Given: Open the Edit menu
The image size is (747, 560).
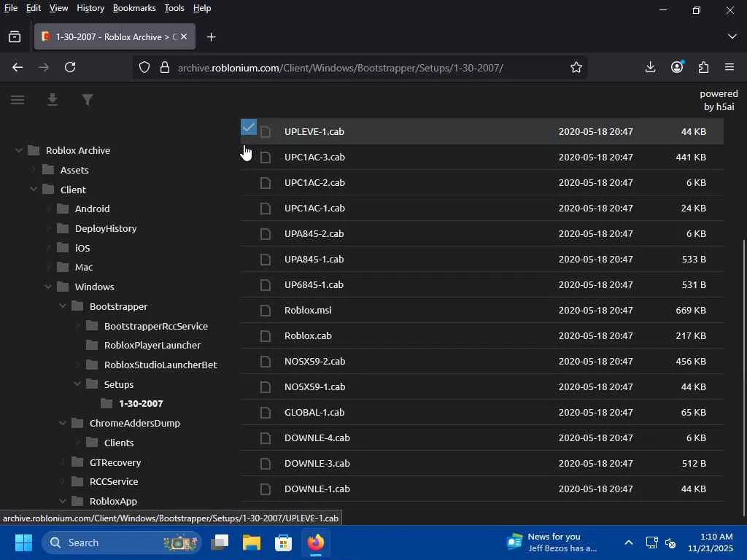Looking at the screenshot, I should pyautogui.click(x=34, y=8).
